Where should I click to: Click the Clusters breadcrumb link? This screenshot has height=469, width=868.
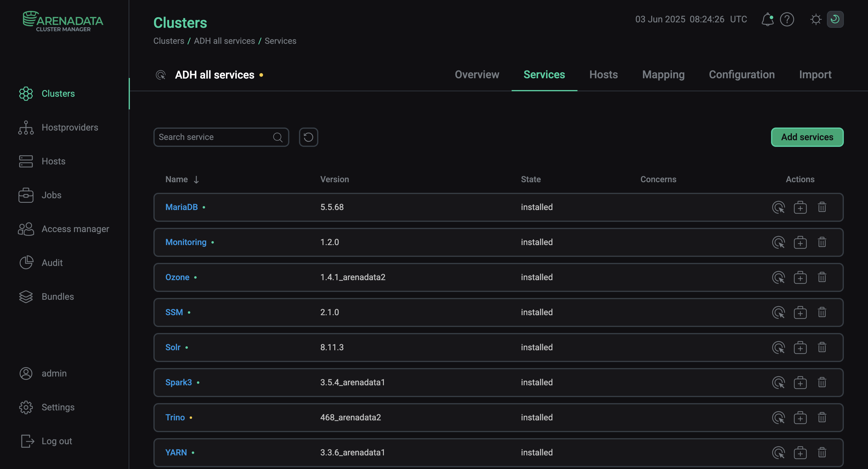(x=169, y=41)
